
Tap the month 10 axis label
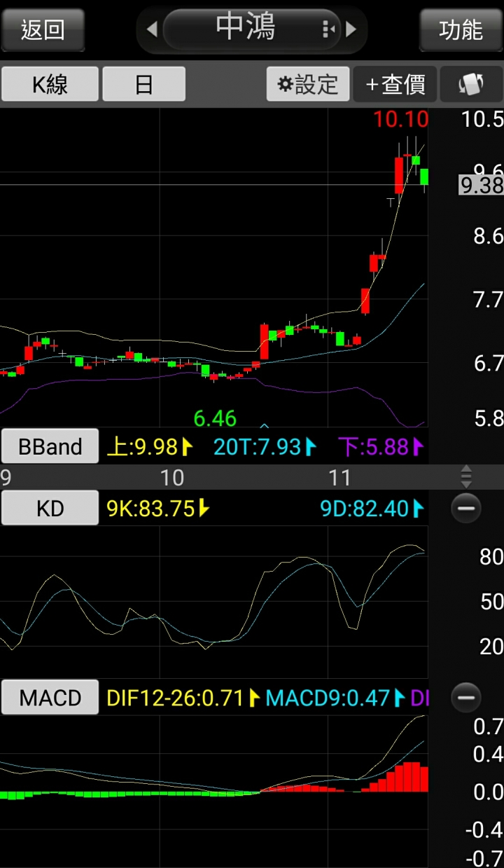coord(172,477)
